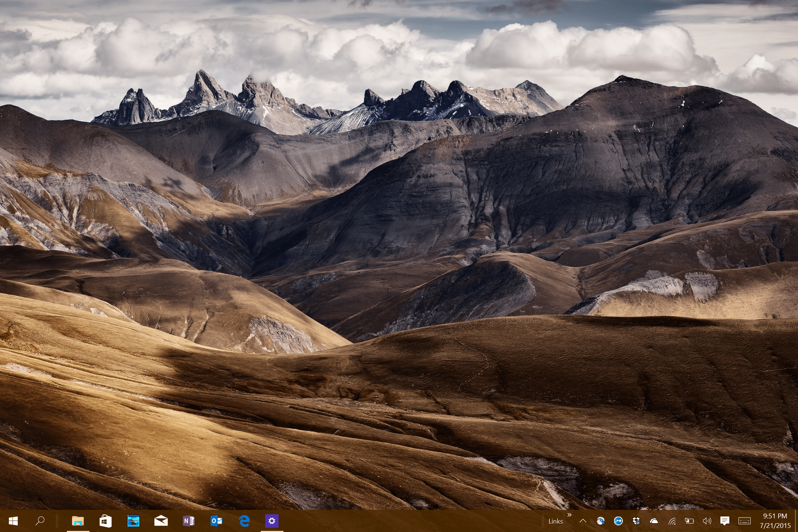Check the battery status icon
The height and width of the screenshot is (532, 798).
(689, 521)
